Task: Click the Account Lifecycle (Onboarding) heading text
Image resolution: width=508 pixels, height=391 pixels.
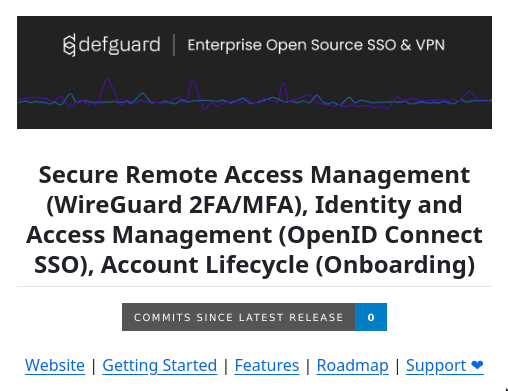Action: [288, 265]
